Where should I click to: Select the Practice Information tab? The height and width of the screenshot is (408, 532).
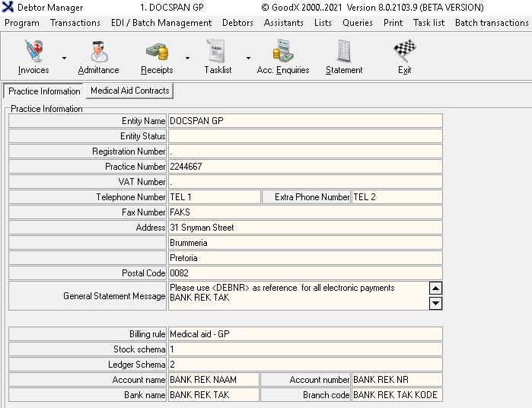tap(44, 91)
